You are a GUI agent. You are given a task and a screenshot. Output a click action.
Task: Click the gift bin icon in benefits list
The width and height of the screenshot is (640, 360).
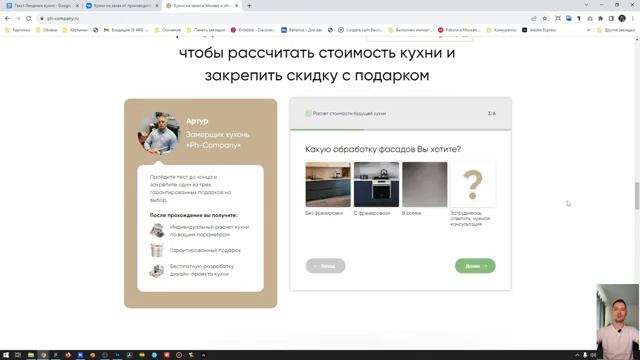click(157, 250)
